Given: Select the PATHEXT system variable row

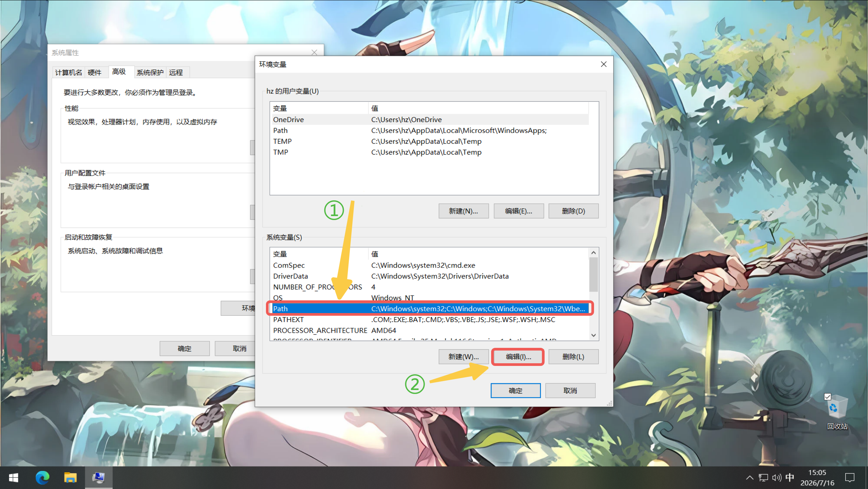Looking at the screenshot, I should [430, 319].
